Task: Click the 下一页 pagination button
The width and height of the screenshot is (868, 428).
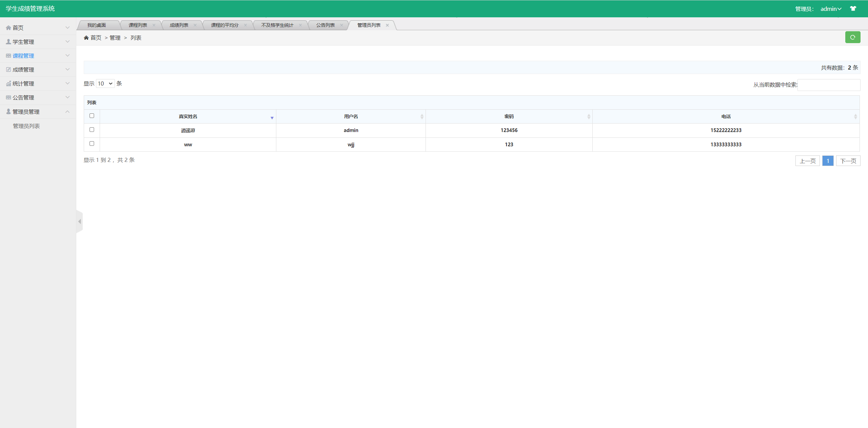Action: click(848, 161)
